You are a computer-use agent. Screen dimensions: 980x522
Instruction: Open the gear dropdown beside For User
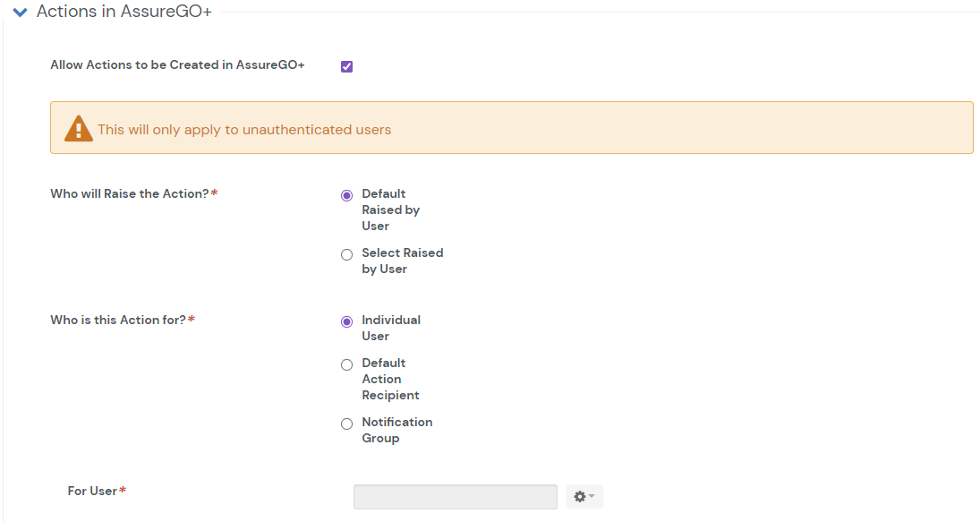[x=584, y=497]
